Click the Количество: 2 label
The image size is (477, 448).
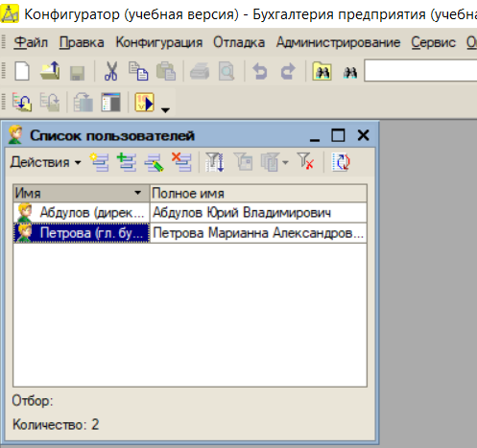point(56,425)
